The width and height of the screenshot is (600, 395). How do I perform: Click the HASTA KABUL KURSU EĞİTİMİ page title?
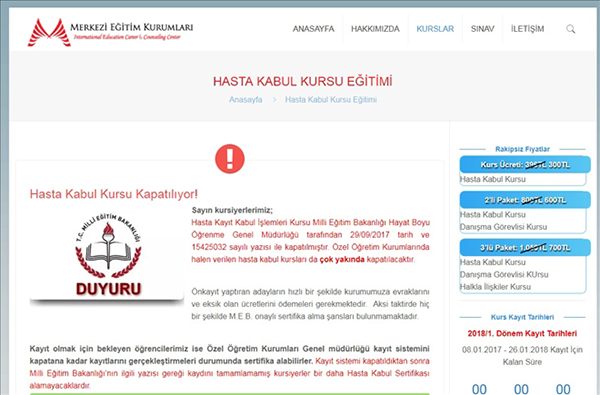point(303,82)
